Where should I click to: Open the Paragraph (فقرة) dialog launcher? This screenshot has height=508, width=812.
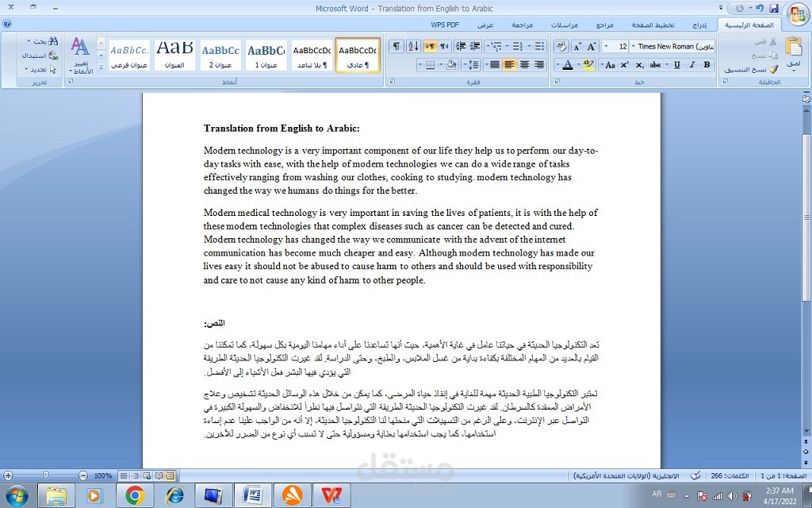[x=392, y=82]
